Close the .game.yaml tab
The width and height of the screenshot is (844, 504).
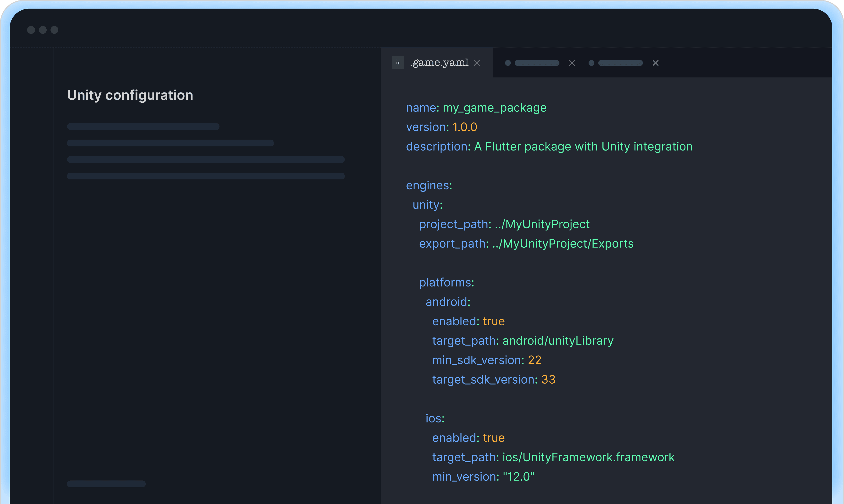tap(477, 63)
